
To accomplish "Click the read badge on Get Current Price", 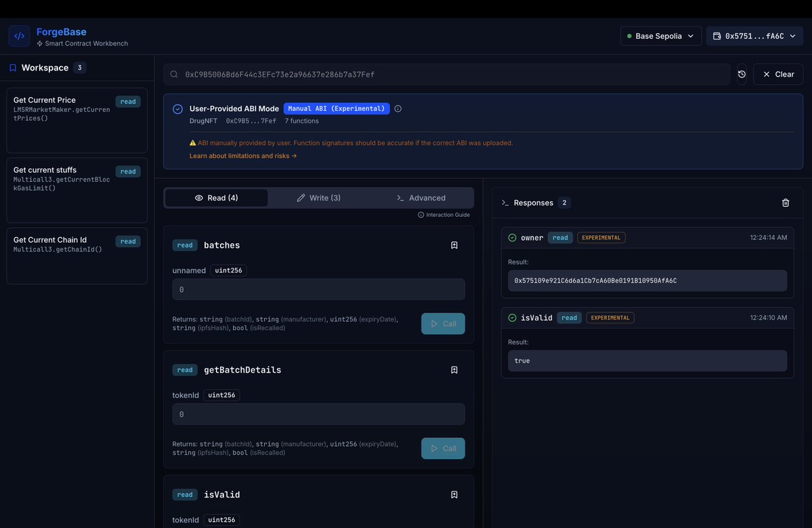I will point(128,102).
